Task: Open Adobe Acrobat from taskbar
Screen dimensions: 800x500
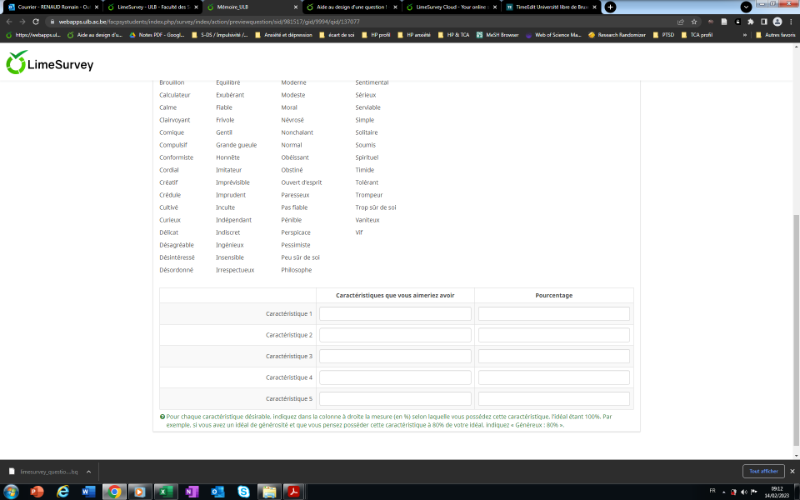Action: pyautogui.click(x=295, y=491)
